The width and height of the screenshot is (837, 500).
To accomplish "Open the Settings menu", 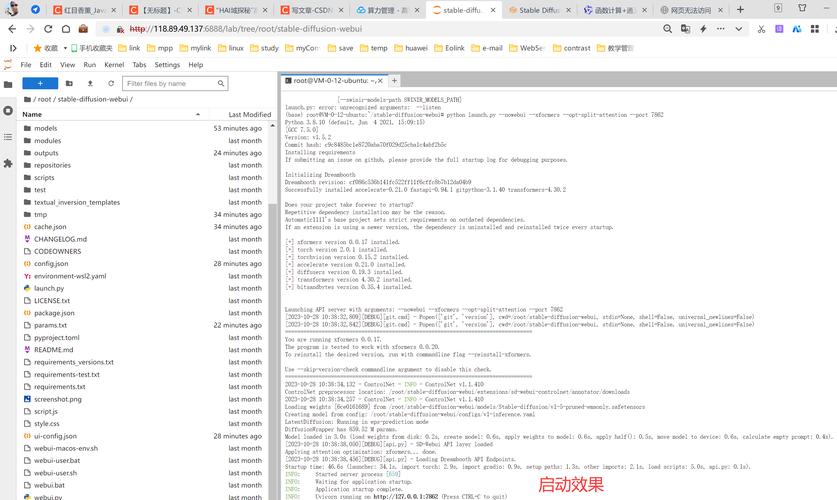I will coord(167,65).
